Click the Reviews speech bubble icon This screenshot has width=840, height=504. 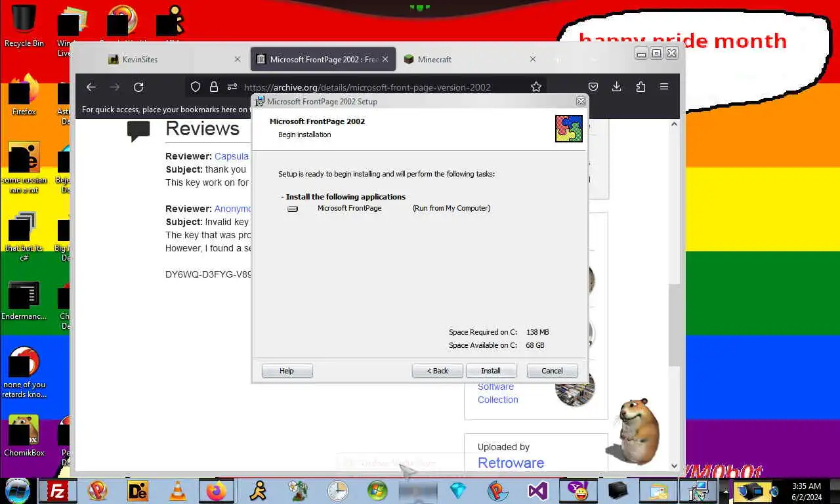(x=138, y=131)
